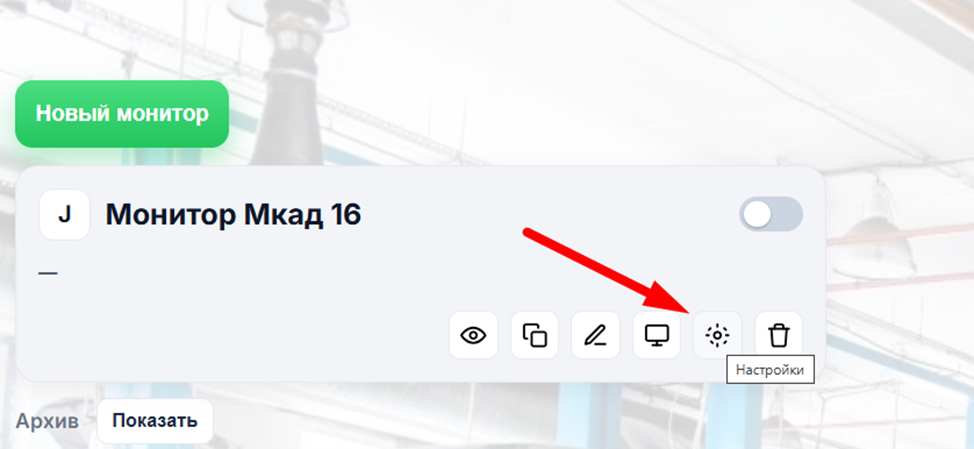Edit the monitor with the pencil icon

[595, 335]
